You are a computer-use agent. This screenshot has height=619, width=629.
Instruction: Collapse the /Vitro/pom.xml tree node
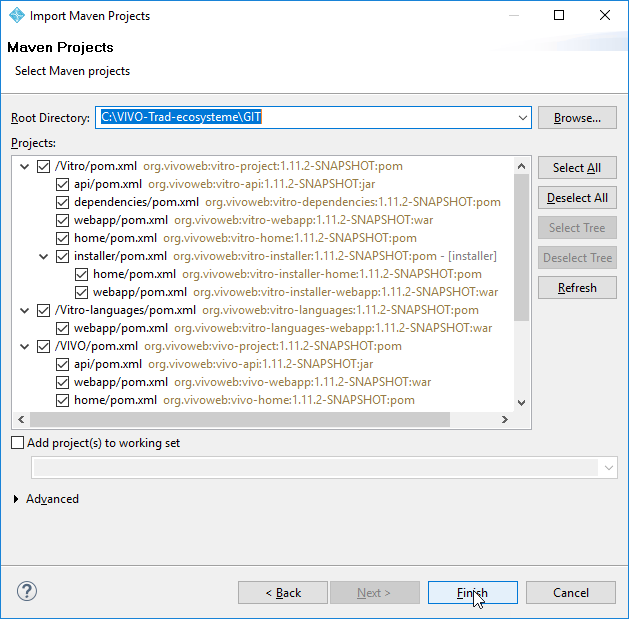pyautogui.click(x=24, y=166)
